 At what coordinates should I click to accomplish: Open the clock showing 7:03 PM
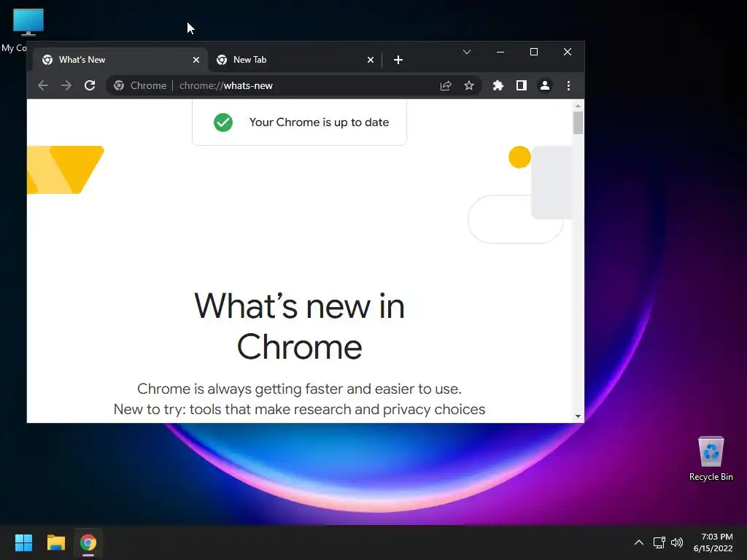pos(713,542)
